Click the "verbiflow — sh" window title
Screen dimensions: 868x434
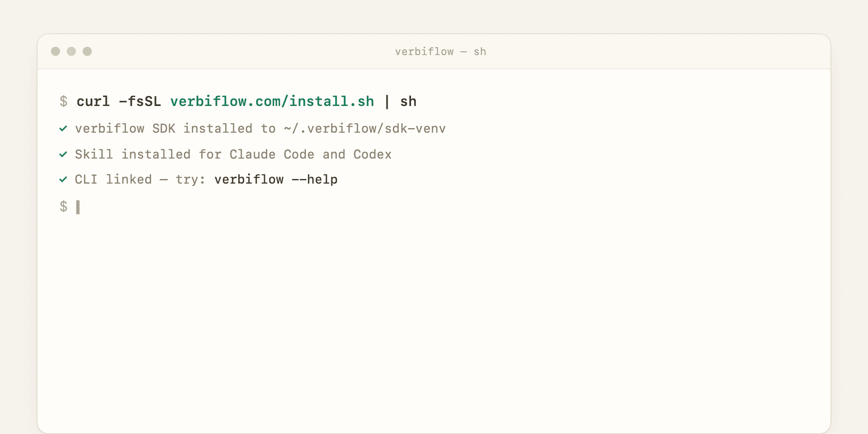[x=441, y=52]
